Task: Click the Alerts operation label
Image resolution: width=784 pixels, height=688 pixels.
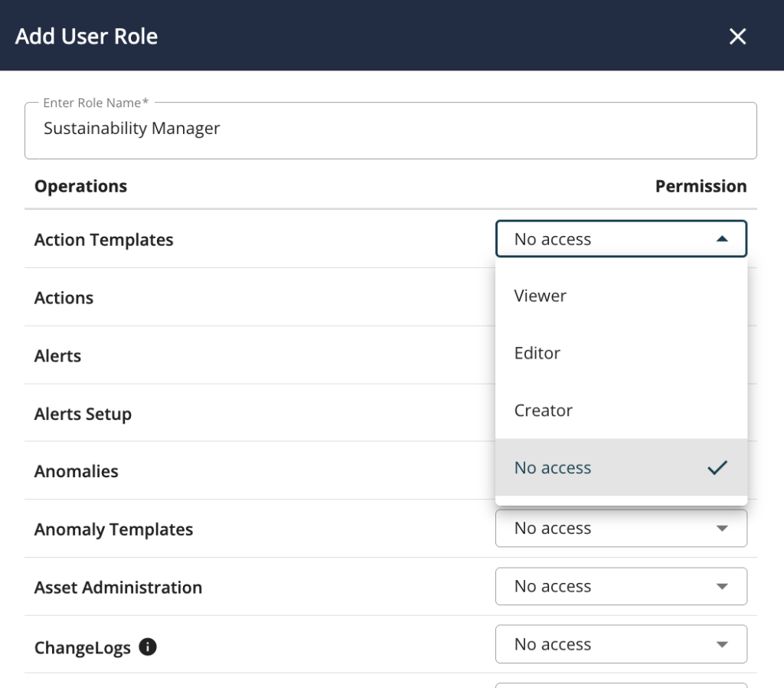Action: [57, 356]
